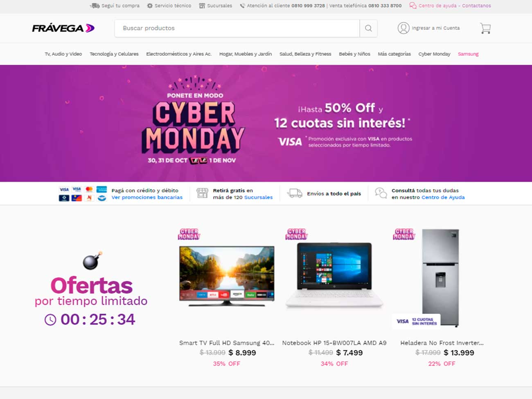Open the Tv, Audio y Video category
This screenshot has width=532, height=399.
point(63,54)
